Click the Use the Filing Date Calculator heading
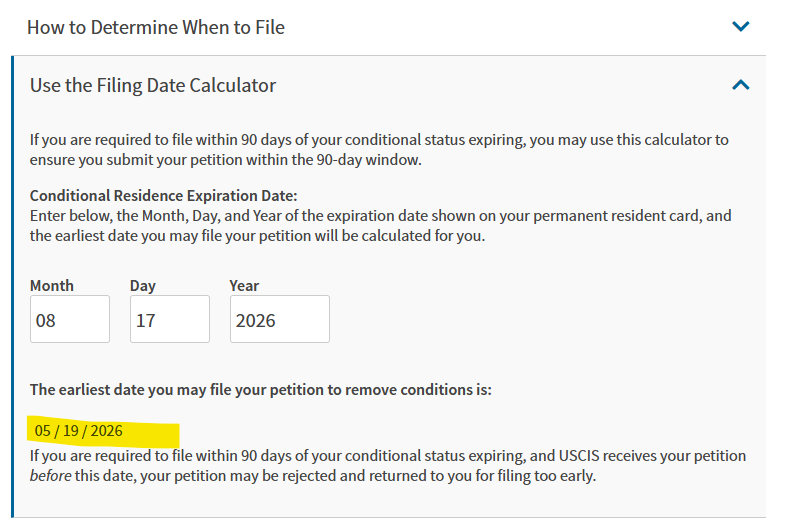The height and width of the screenshot is (520, 785). (x=153, y=85)
